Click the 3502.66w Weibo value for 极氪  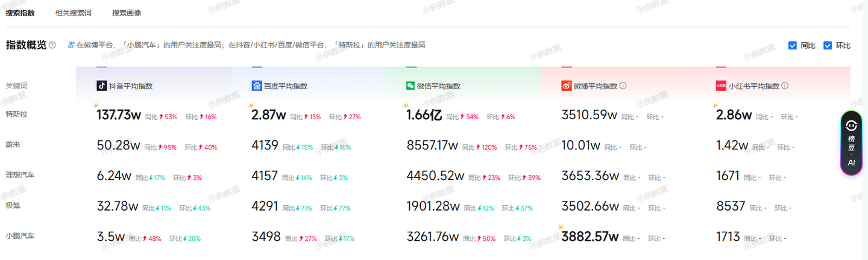coord(590,206)
